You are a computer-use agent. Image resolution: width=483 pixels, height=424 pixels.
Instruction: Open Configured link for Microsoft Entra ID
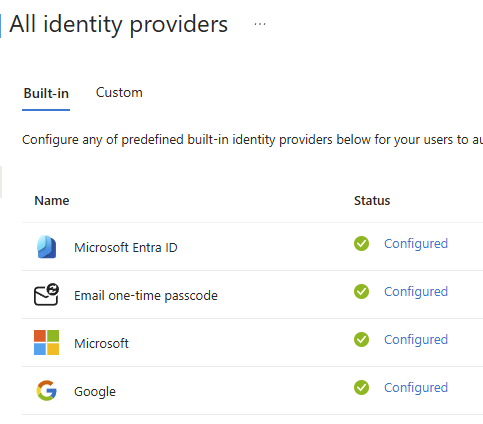416,244
